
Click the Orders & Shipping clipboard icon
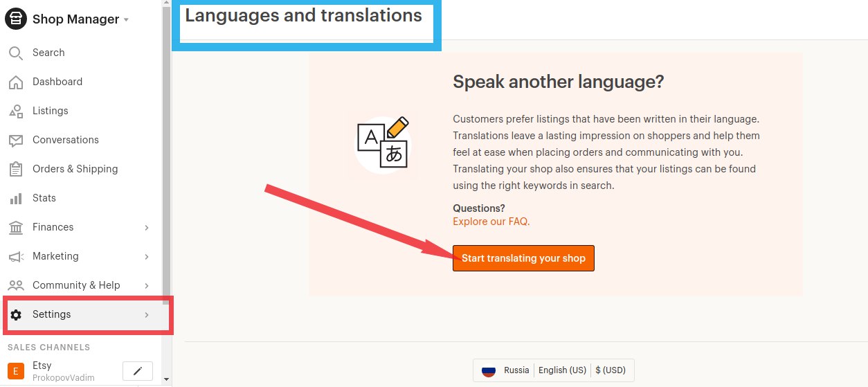click(16, 169)
